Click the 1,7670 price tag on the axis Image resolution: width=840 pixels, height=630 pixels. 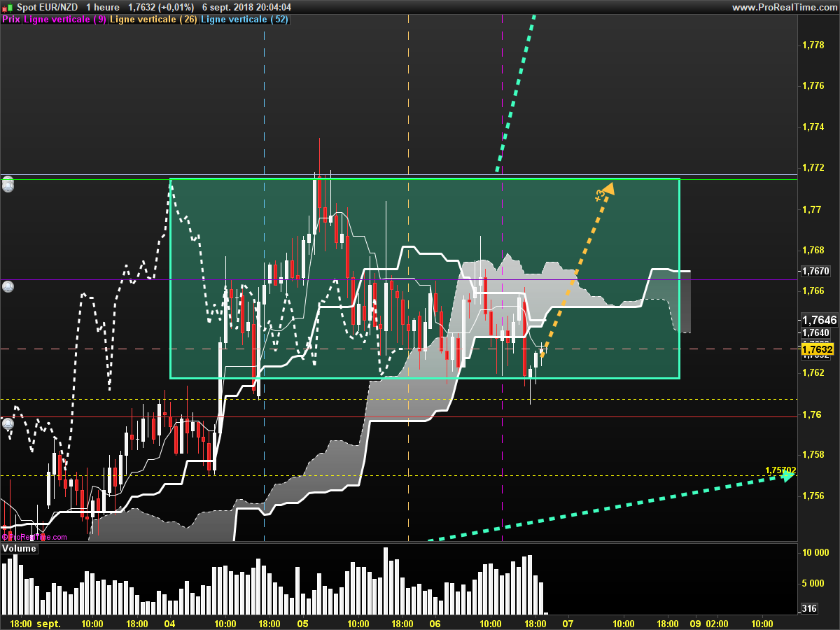click(815, 270)
